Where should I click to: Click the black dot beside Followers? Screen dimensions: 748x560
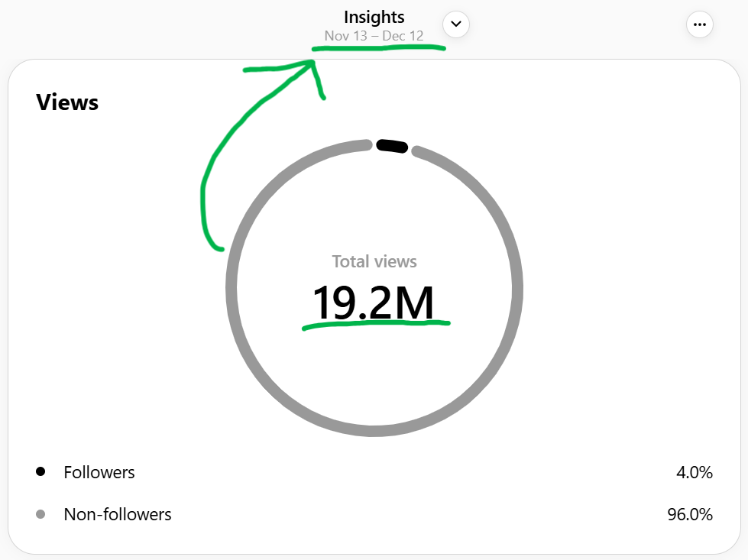point(40,472)
